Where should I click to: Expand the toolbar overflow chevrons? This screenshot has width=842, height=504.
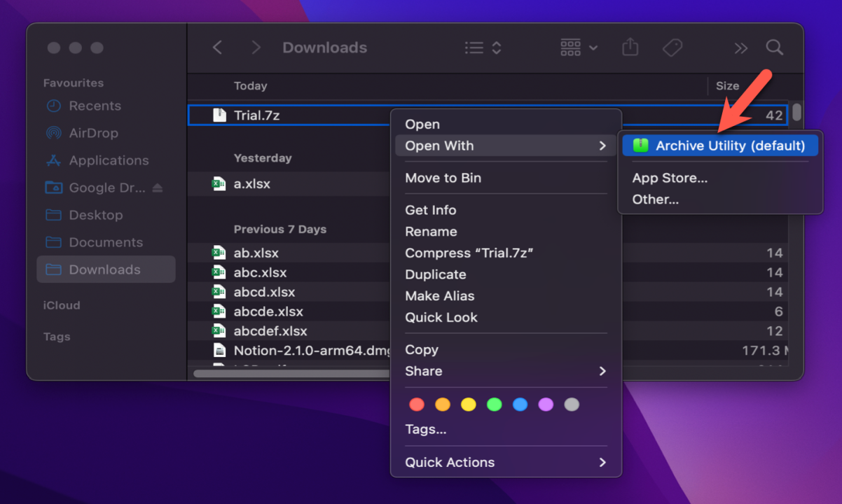click(x=740, y=48)
